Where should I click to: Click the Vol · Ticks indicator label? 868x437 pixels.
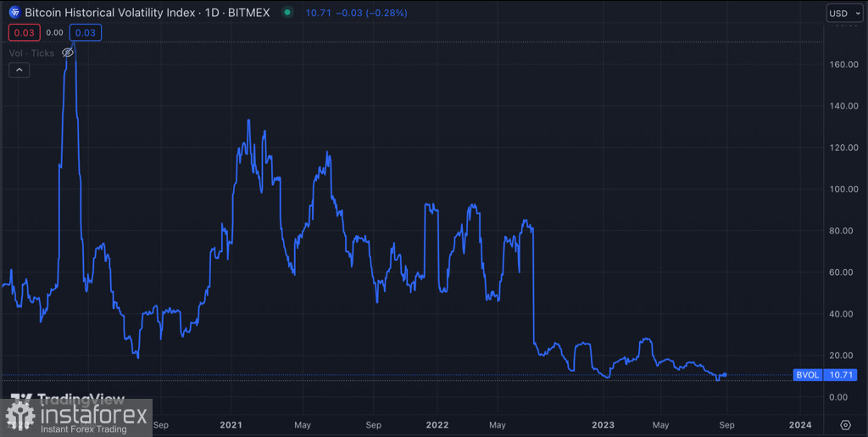[x=31, y=53]
